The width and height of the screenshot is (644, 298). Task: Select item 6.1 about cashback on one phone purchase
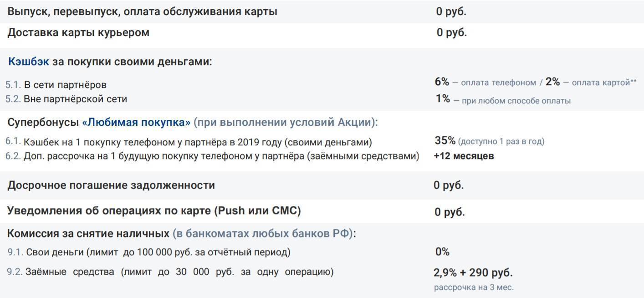[x=197, y=142]
